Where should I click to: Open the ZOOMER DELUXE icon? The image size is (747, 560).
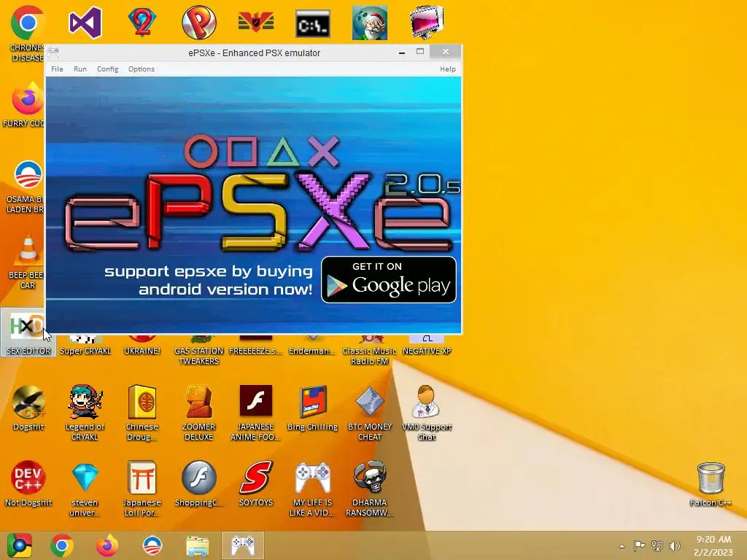click(198, 402)
